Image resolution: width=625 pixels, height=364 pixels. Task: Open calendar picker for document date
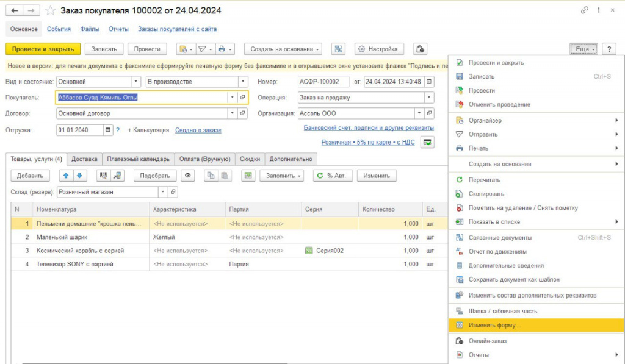[429, 82]
